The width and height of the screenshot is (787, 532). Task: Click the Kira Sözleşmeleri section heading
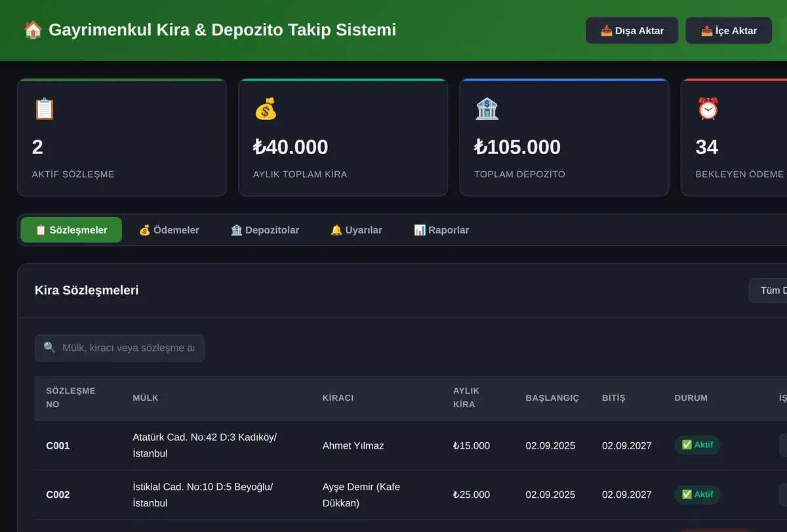click(x=87, y=290)
